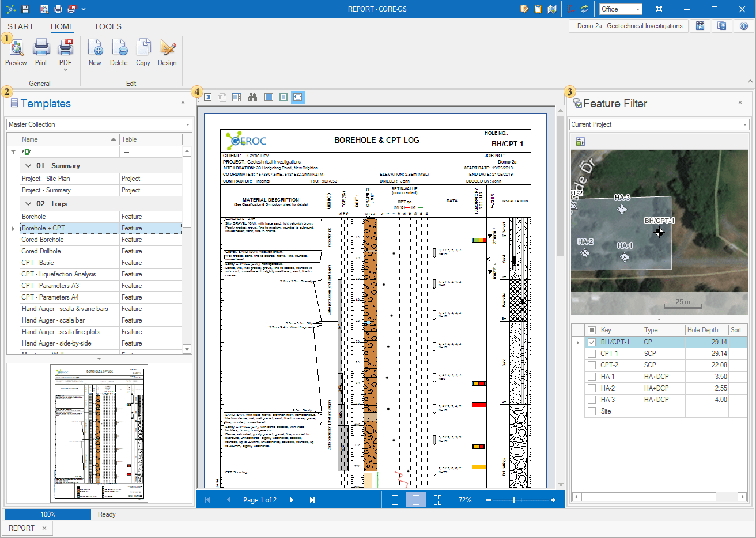Open the video tutorial icon
The image size is (756, 538).
tap(700, 26)
